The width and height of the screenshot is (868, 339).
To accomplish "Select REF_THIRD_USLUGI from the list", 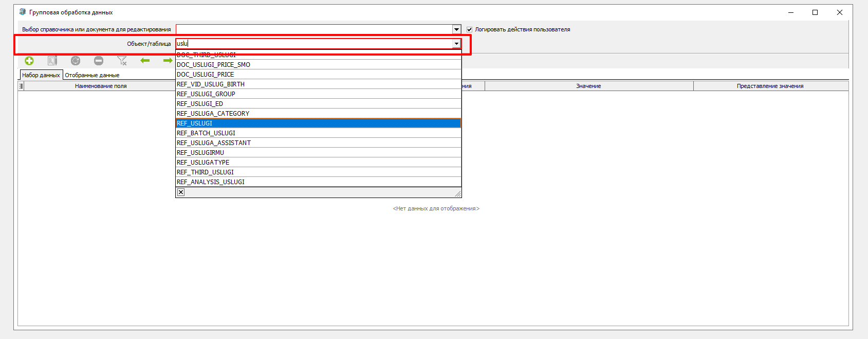I will point(319,172).
